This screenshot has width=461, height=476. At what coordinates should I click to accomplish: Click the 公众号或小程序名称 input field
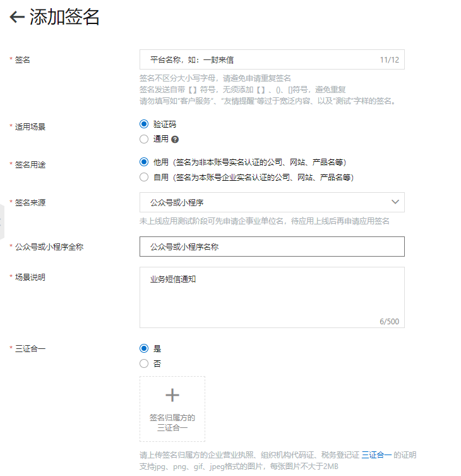click(272, 247)
